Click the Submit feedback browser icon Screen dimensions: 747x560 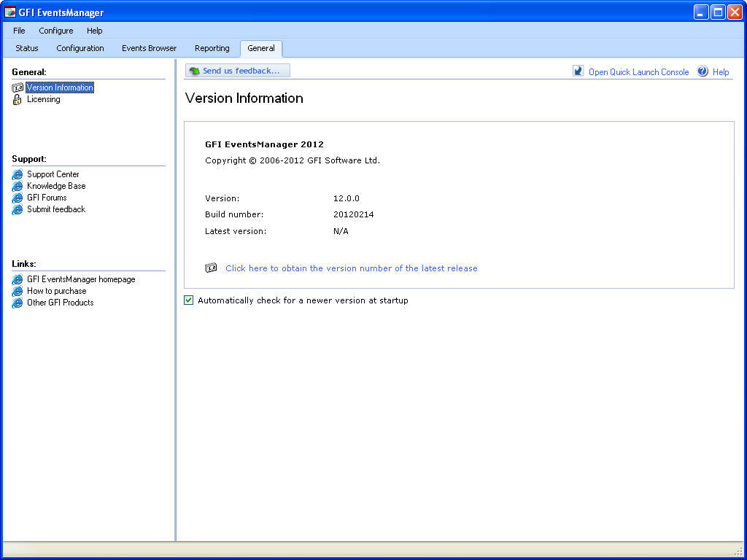pos(18,209)
